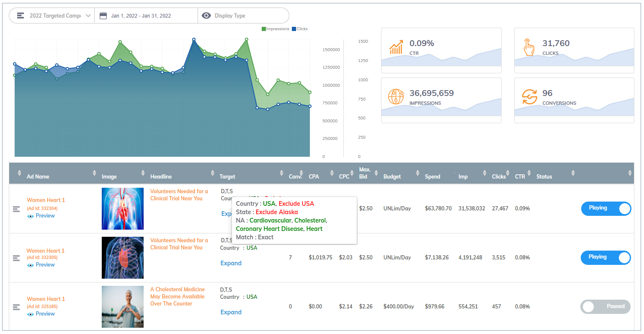
Task: Click sort arrows after Max. Bid header
Action: (376, 173)
